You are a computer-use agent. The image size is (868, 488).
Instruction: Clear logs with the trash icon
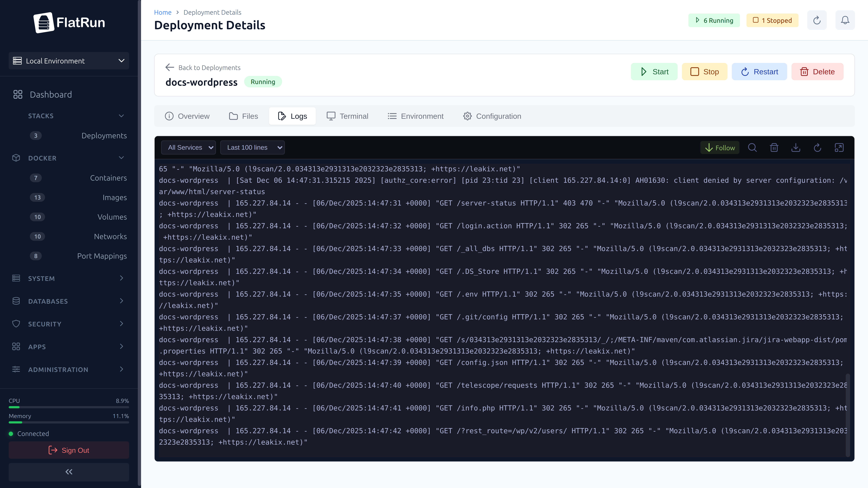pos(774,147)
